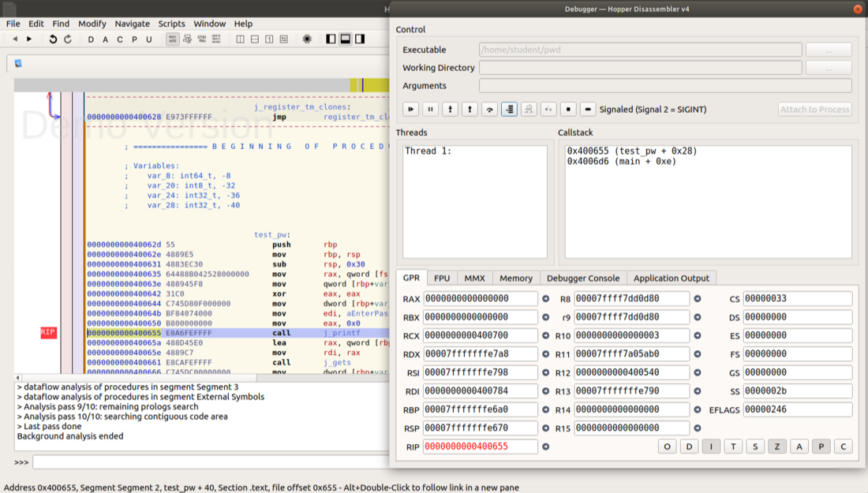Switch to control flow graph view icon

click(188, 39)
